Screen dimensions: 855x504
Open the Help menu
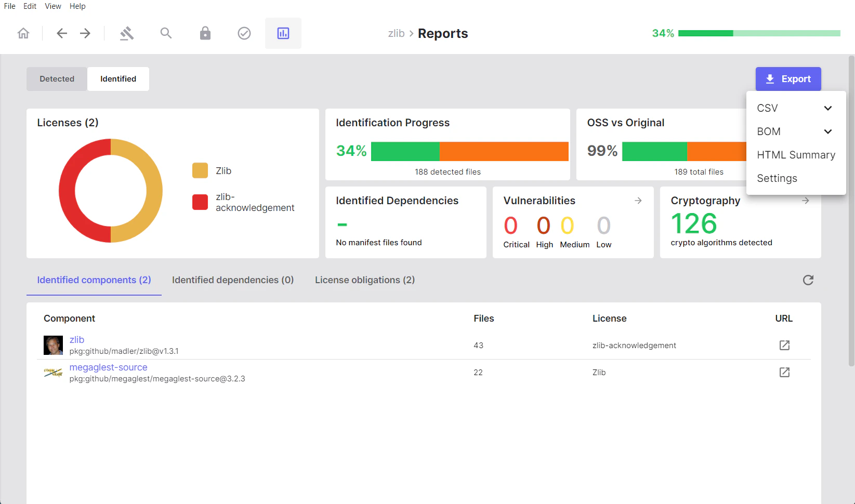tap(77, 6)
